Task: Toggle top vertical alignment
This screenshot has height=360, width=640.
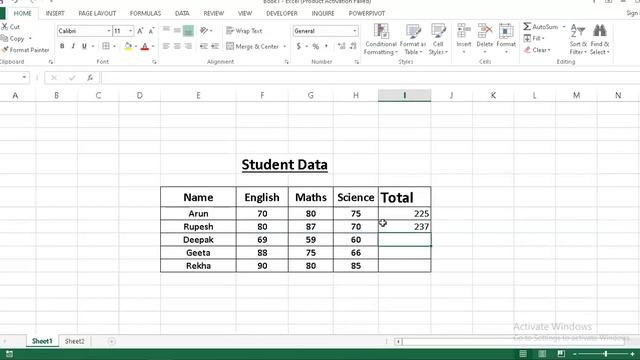Action: (x=166, y=31)
